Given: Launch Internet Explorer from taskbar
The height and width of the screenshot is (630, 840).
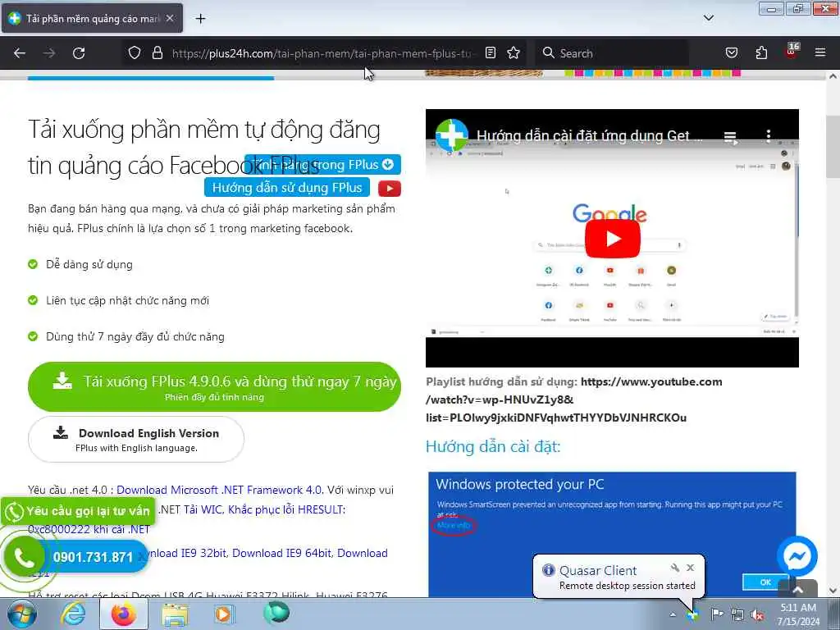Looking at the screenshot, I should pos(73,614).
